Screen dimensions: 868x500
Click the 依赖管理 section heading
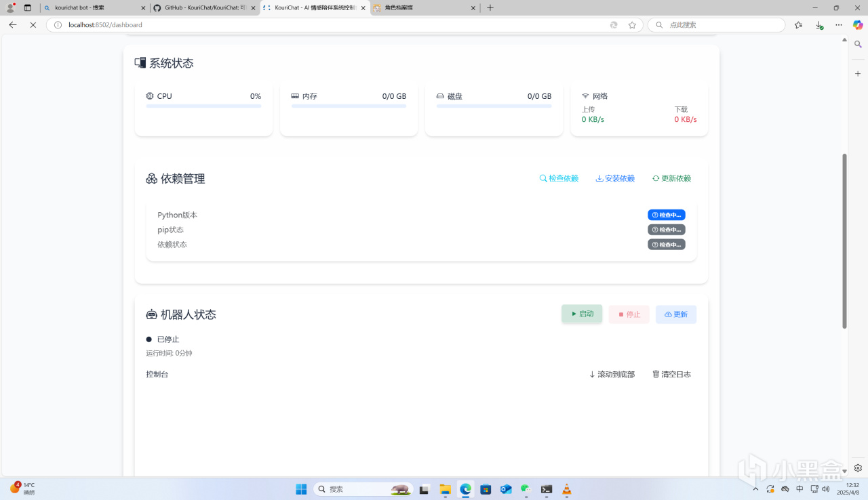176,179
